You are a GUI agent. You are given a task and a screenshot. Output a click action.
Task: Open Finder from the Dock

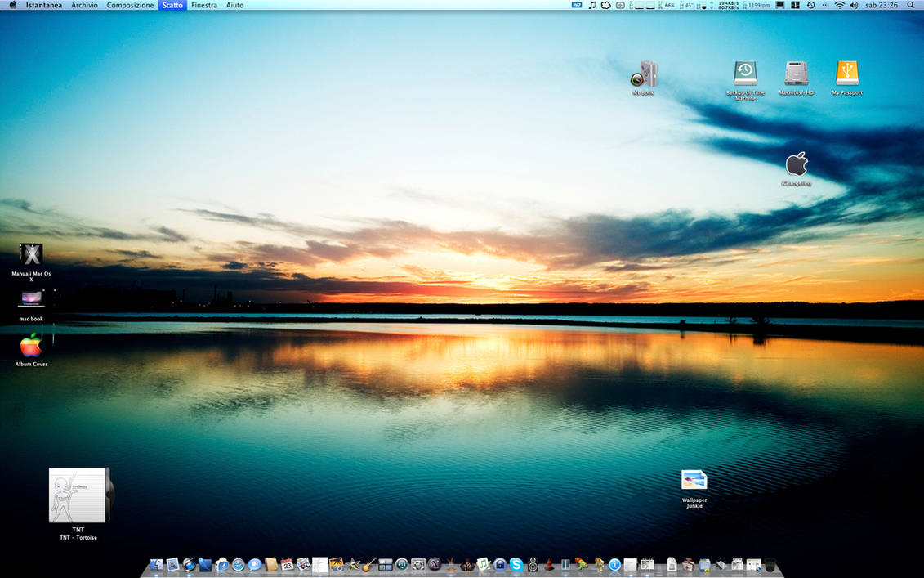pos(156,565)
